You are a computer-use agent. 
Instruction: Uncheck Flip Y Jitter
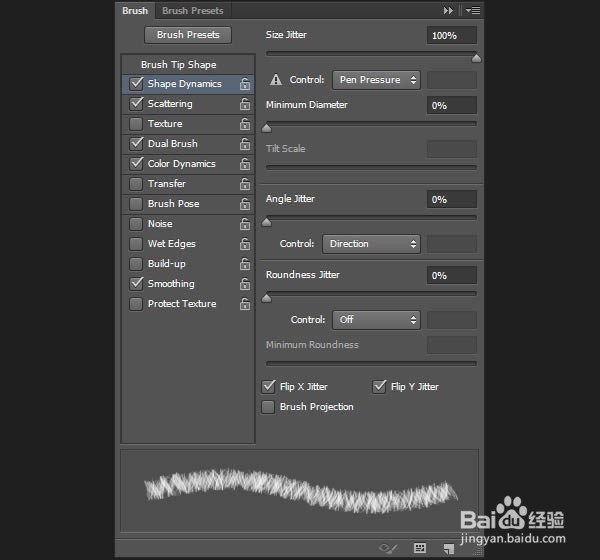(x=379, y=387)
